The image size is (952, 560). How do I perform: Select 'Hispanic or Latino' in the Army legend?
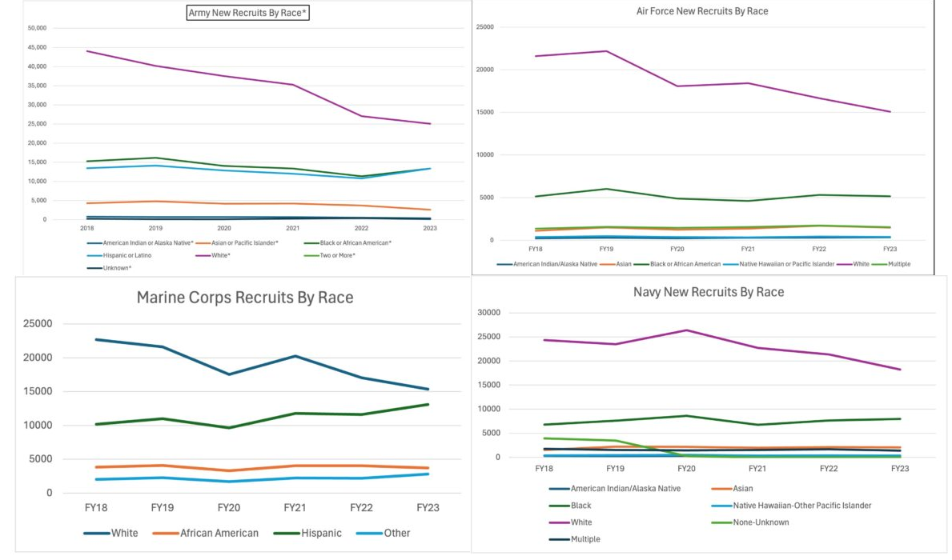click(x=127, y=255)
